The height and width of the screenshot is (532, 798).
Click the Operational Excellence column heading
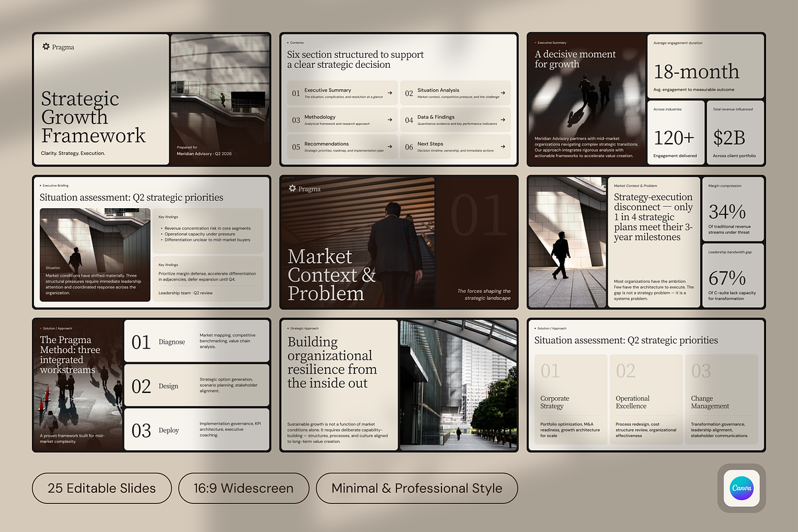632,402
